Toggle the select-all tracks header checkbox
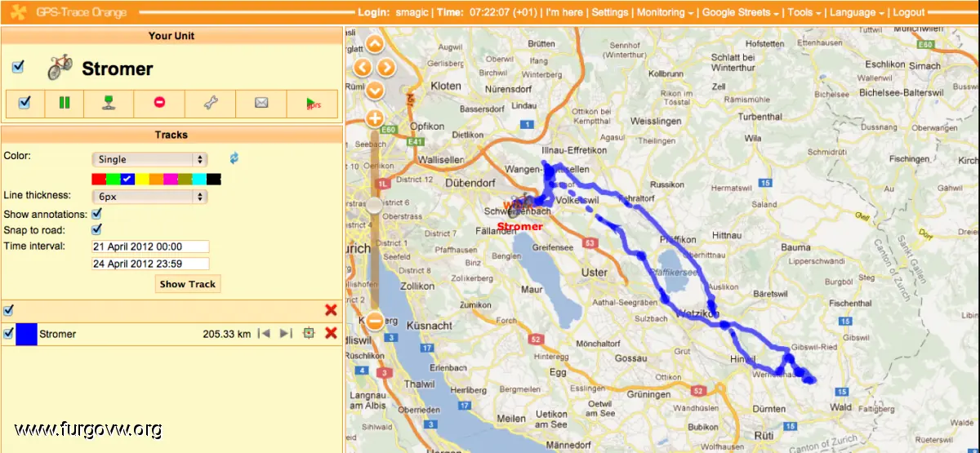 (8, 309)
